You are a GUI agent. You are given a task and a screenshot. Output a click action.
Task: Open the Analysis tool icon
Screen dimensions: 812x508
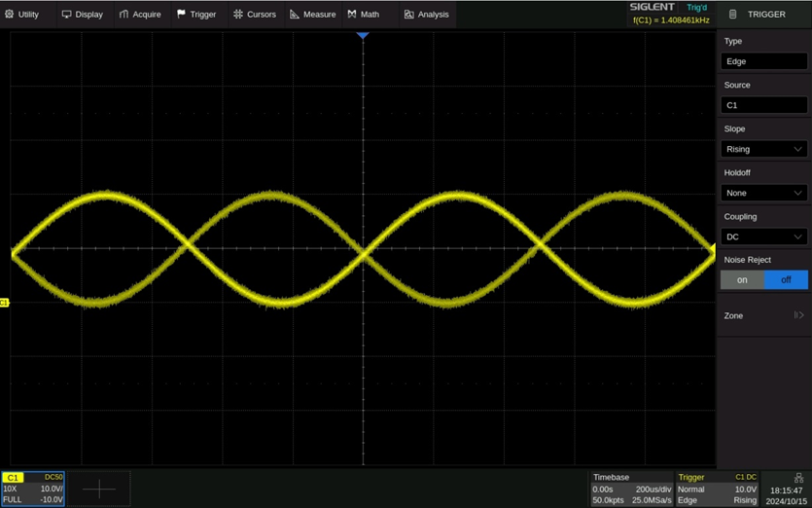point(409,15)
